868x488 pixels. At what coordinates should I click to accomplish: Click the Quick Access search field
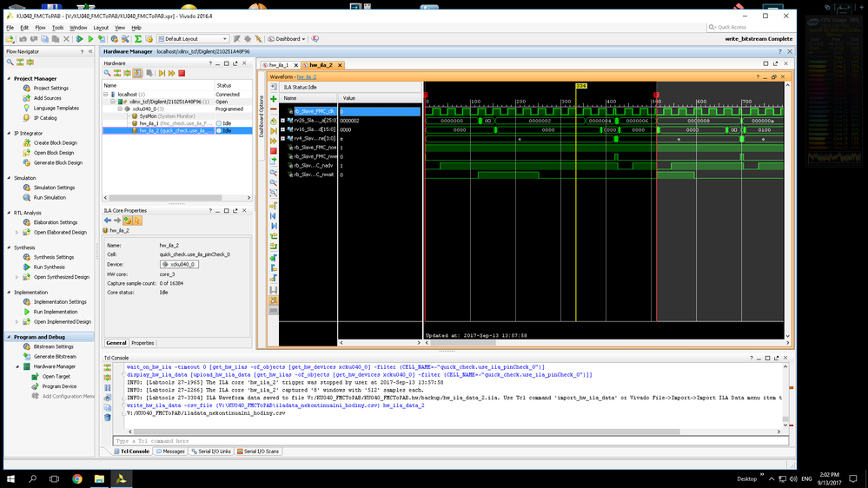pos(750,27)
